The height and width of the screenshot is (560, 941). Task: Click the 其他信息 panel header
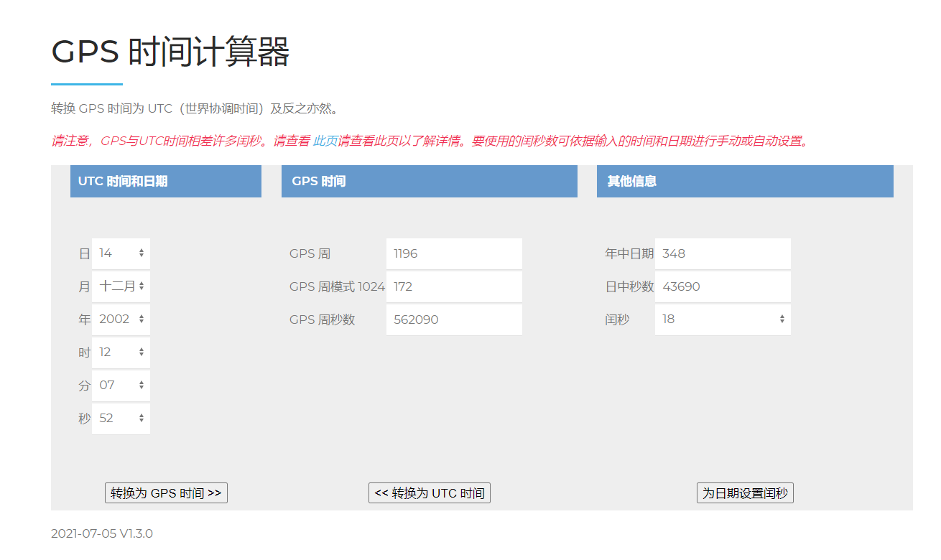(745, 181)
